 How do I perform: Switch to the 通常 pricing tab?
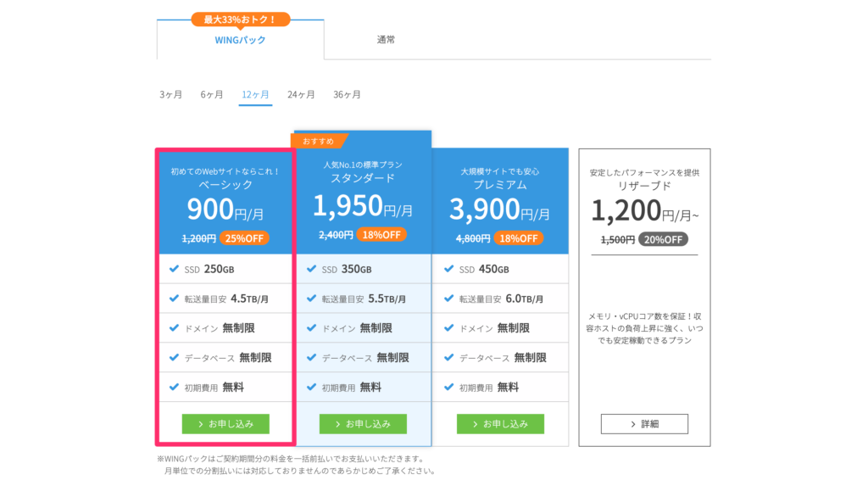click(x=386, y=40)
